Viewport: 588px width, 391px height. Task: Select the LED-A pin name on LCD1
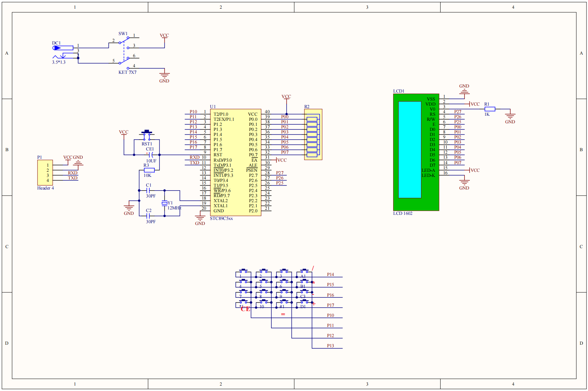[428, 170]
